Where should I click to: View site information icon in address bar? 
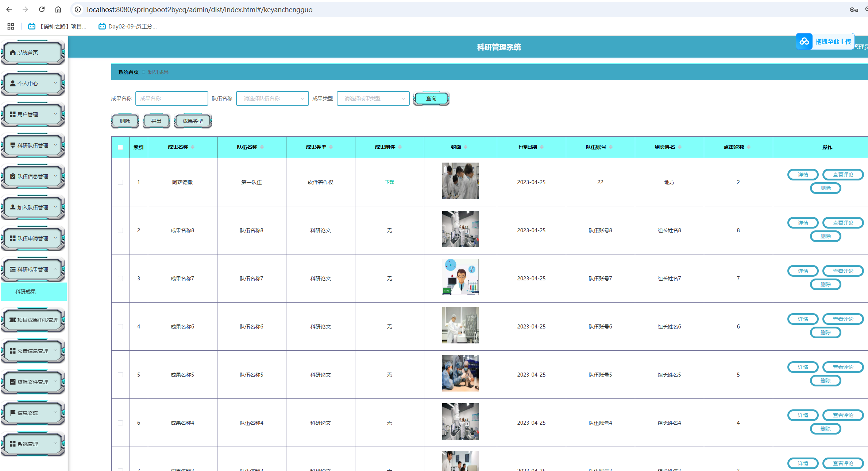[x=78, y=9]
